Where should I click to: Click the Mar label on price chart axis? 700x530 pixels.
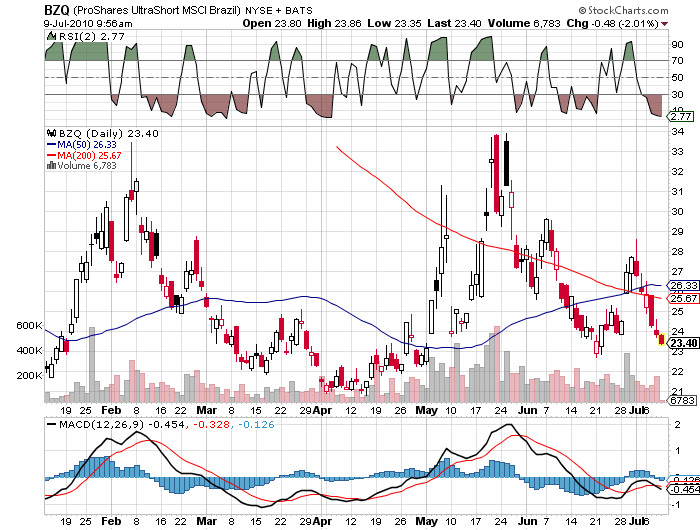coord(207,410)
